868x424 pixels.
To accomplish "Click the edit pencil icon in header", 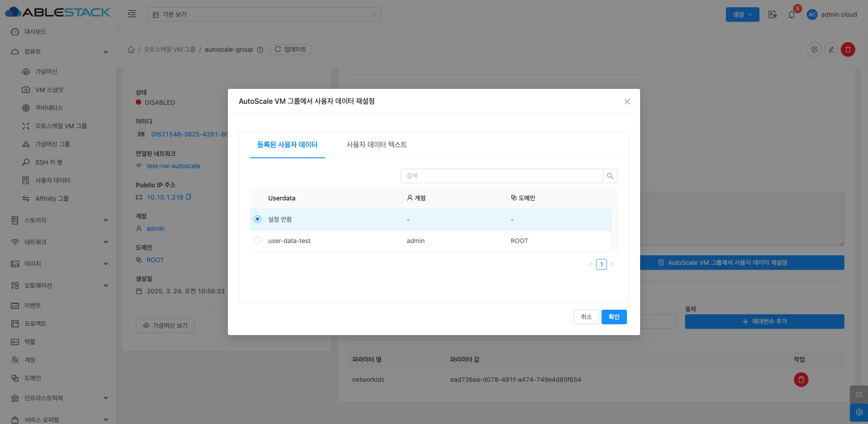I will pos(831,49).
